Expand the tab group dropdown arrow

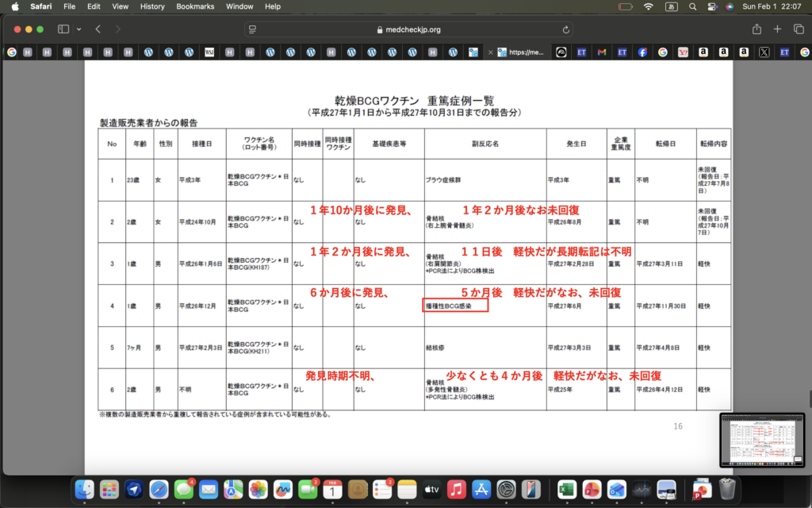[79, 29]
